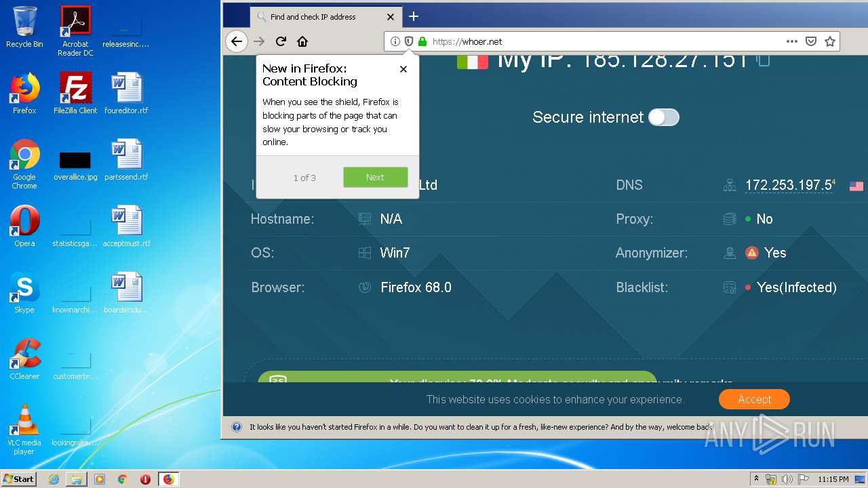Screen dimensions: 868x488
Task: Reload the whoer.net page
Action: point(281,41)
